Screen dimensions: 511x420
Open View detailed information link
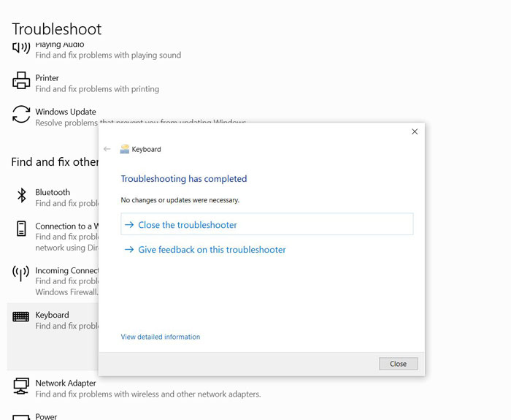160,337
